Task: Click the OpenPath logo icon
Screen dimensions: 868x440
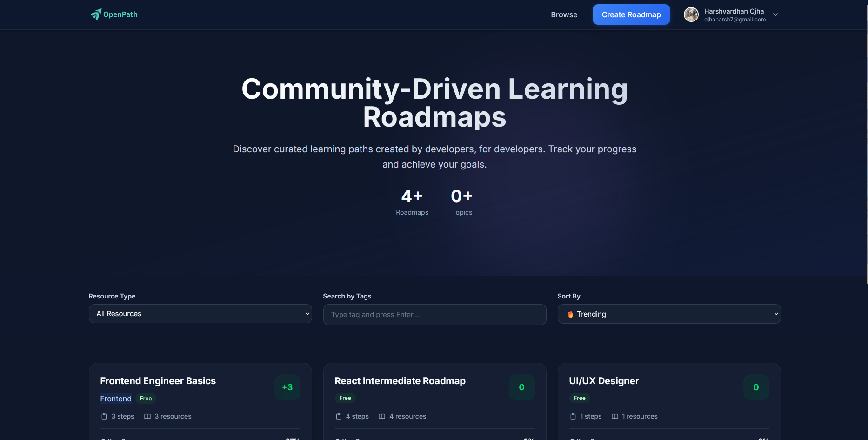Action: click(96, 14)
